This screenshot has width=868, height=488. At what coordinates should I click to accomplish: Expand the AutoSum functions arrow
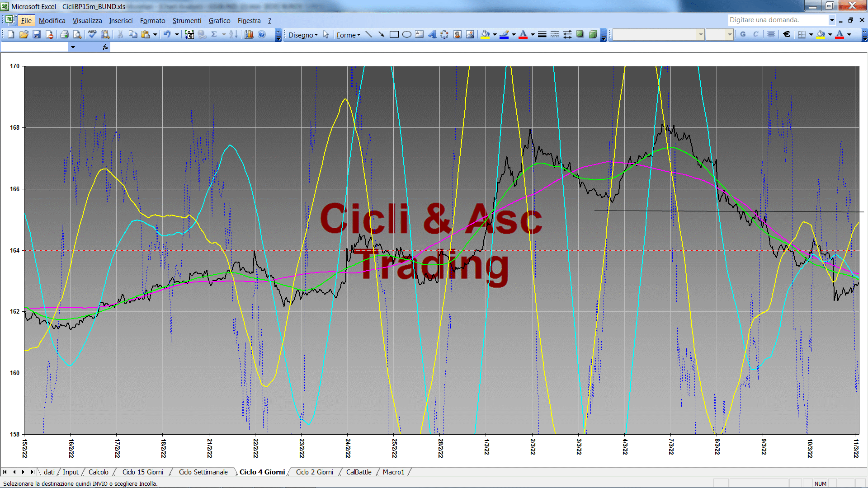click(x=224, y=34)
